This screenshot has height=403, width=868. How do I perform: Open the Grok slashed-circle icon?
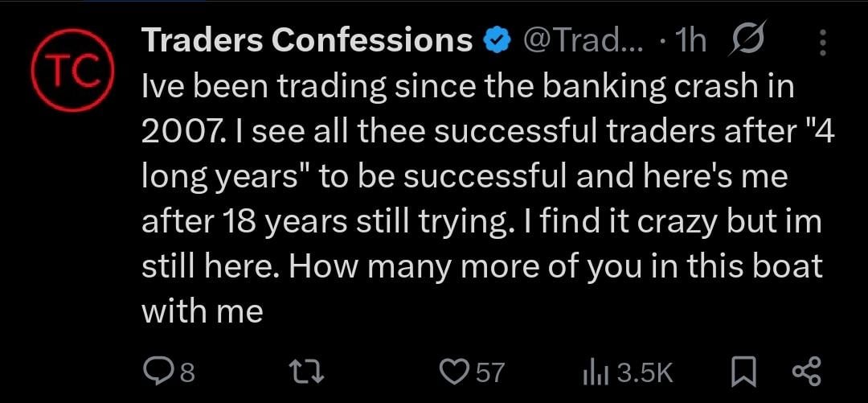[x=746, y=41]
